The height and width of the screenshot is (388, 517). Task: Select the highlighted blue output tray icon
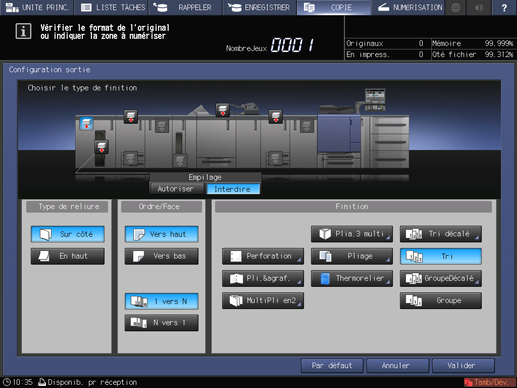click(86, 123)
